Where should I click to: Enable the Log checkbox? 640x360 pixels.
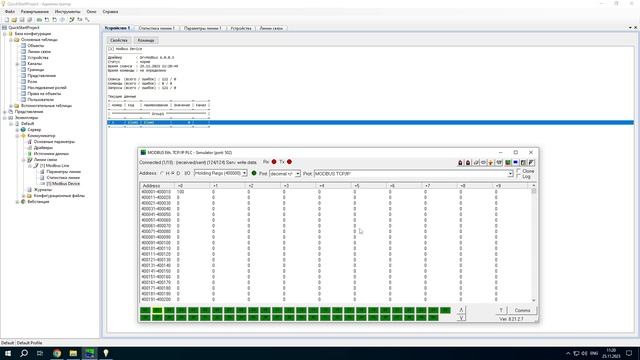point(519,176)
